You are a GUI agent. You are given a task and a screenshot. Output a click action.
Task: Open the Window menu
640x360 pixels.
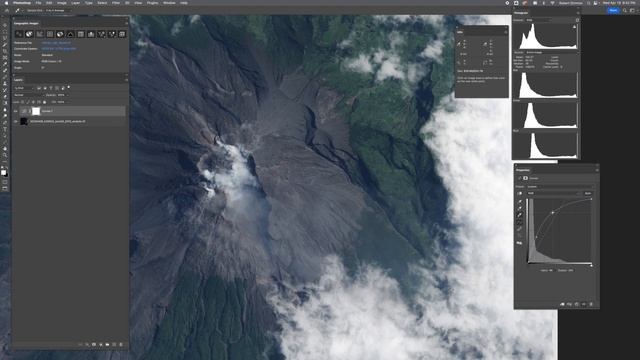pos(169,3)
